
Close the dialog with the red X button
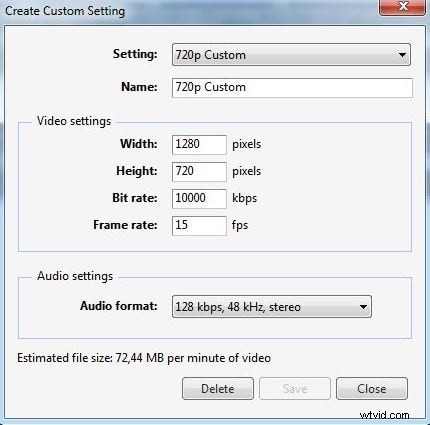pos(402,7)
